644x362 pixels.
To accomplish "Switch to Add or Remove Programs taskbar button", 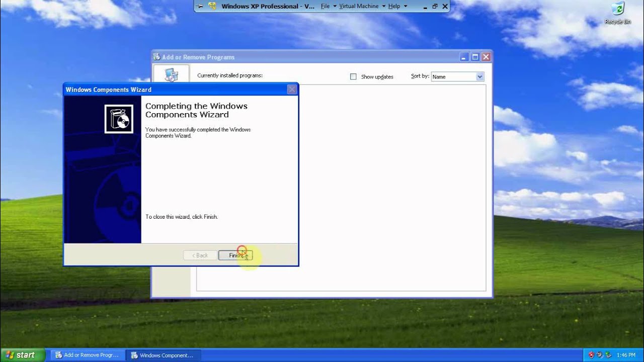I will tap(87, 355).
